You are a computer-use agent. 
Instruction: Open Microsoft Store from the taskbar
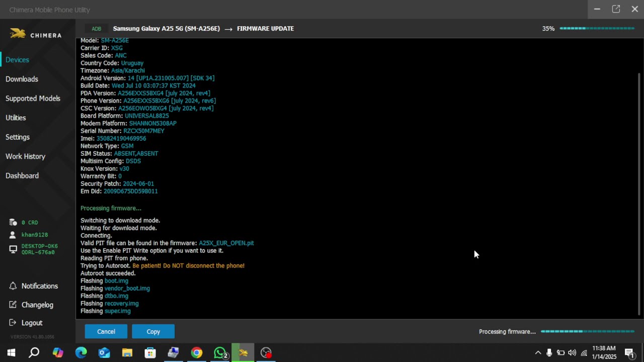pos(150,353)
